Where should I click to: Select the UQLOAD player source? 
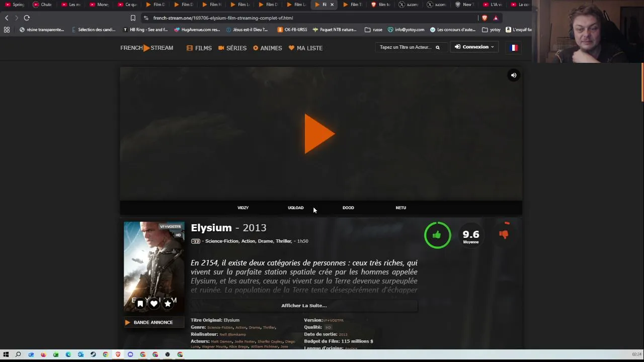point(296,208)
